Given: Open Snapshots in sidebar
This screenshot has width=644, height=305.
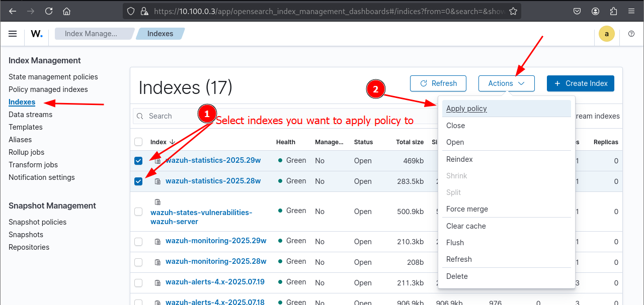Looking at the screenshot, I should click(26, 235).
